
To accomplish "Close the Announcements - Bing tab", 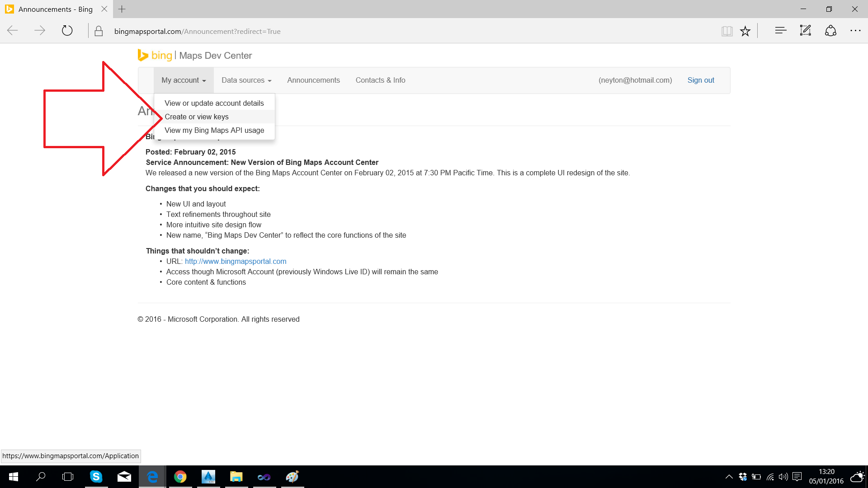I will 104,9.
